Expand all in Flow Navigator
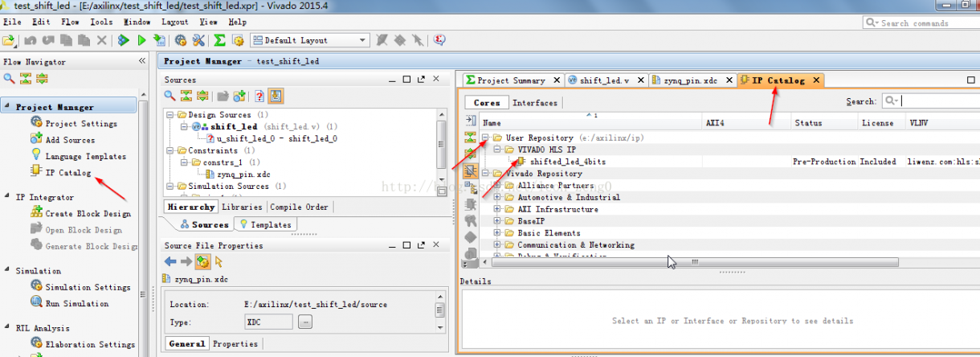 click(x=42, y=78)
